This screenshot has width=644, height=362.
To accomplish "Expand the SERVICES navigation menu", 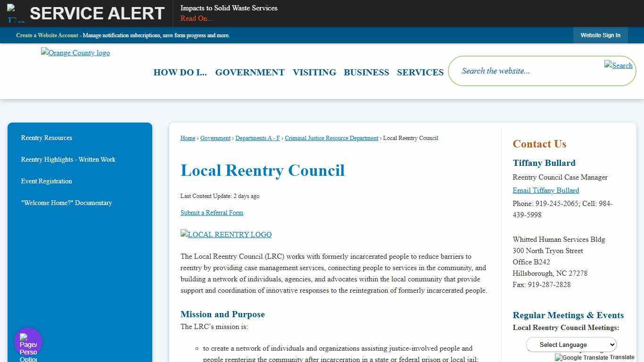I will [x=420, y=72].
